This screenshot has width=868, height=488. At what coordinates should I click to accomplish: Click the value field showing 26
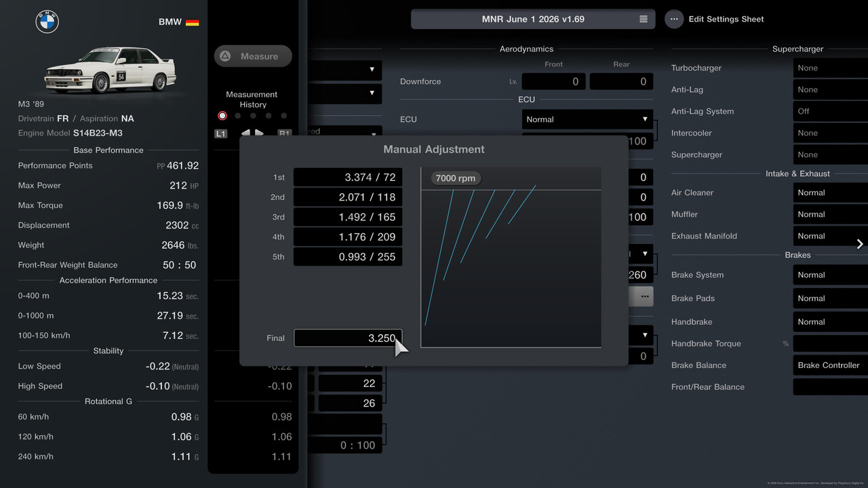[x=350, y=403]
